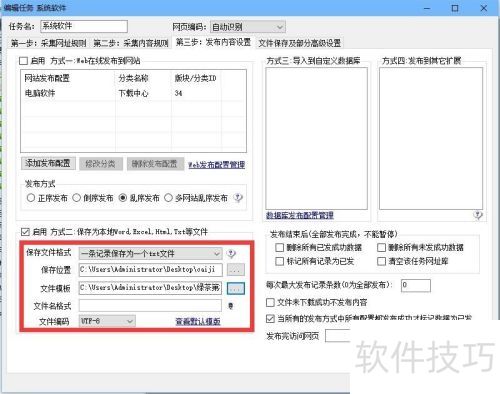Click browse button for 保存位置
Screen dimensions: 500x394
click(x=236, y=270)
